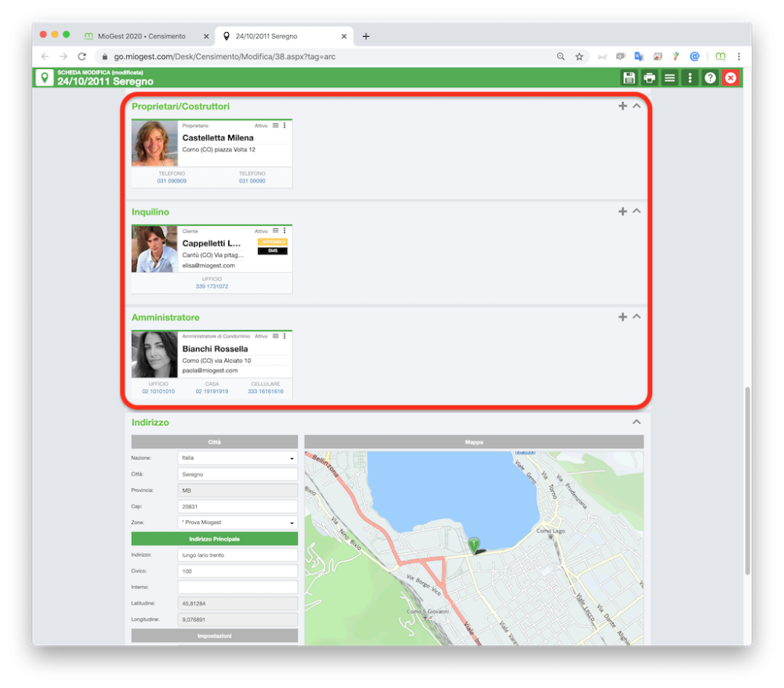Click Bianchi Rossella's photo thumbnail
This screenshot has height=688, width=784.
tap(154, 355)
